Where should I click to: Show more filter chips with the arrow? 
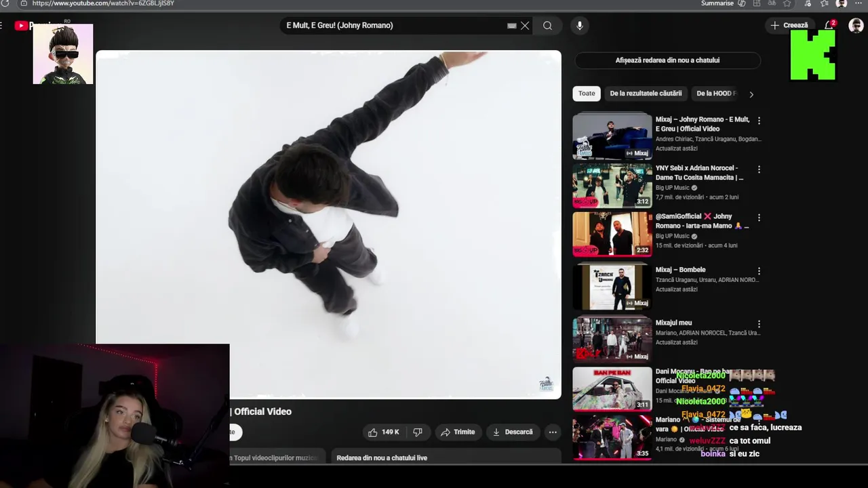pyautogui.click(x=751, y=94)
